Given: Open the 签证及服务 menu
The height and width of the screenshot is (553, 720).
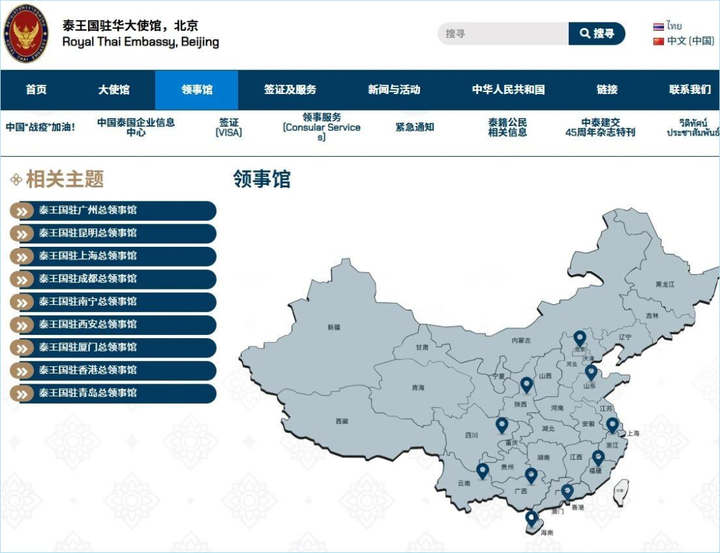Looking at the screenshot, I should (x=290, y=90).
